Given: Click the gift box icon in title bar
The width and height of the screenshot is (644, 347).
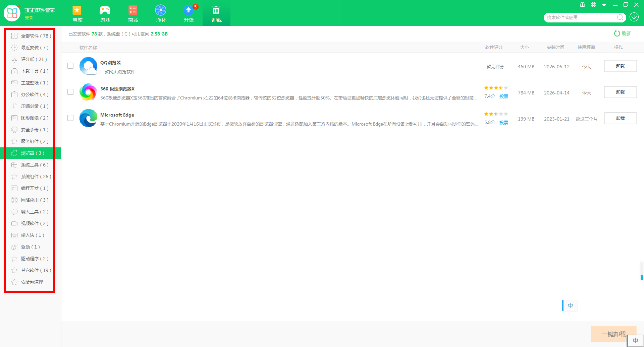Looking at the screenshot, I should 582,5.
